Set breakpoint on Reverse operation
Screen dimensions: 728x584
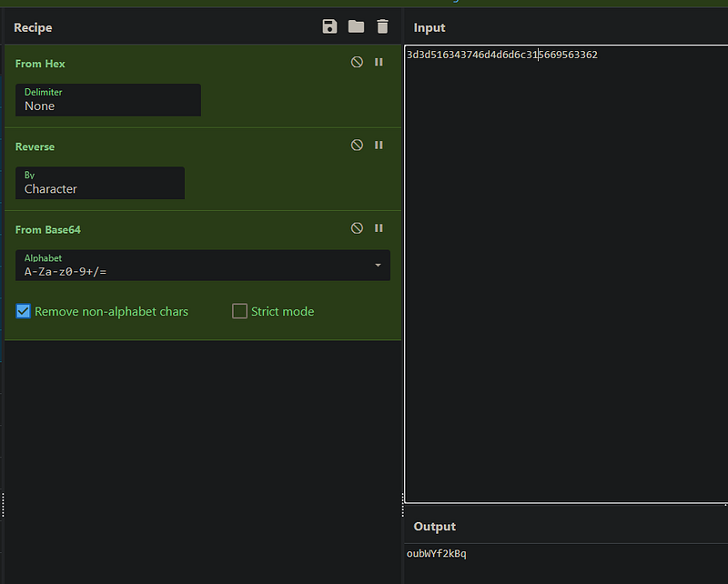click(379, 145)
